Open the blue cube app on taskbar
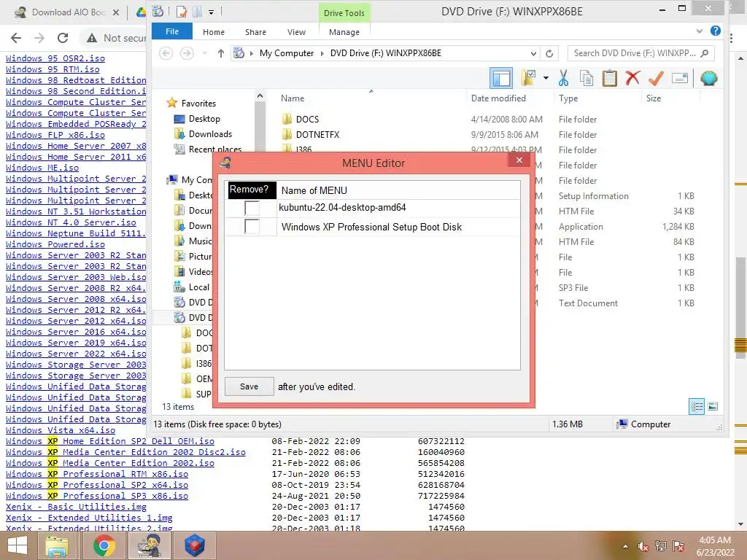The height and width of the screenshot is (560, 747). tap(194, 545)
